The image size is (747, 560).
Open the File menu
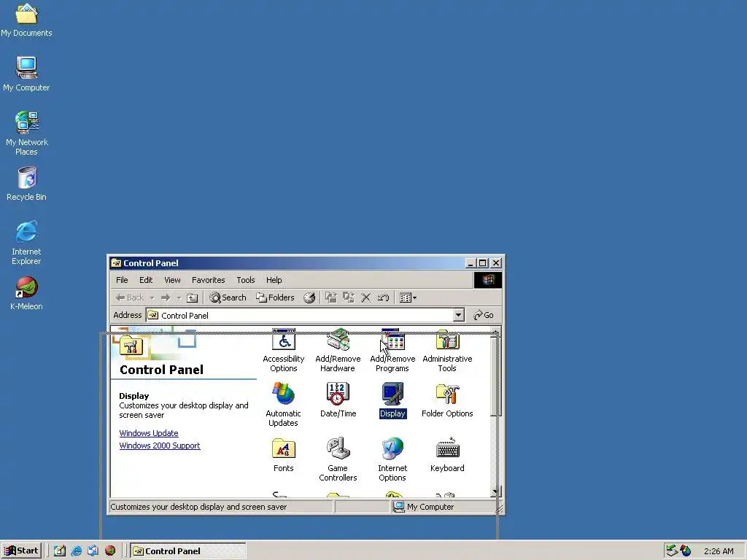point(122,280)
